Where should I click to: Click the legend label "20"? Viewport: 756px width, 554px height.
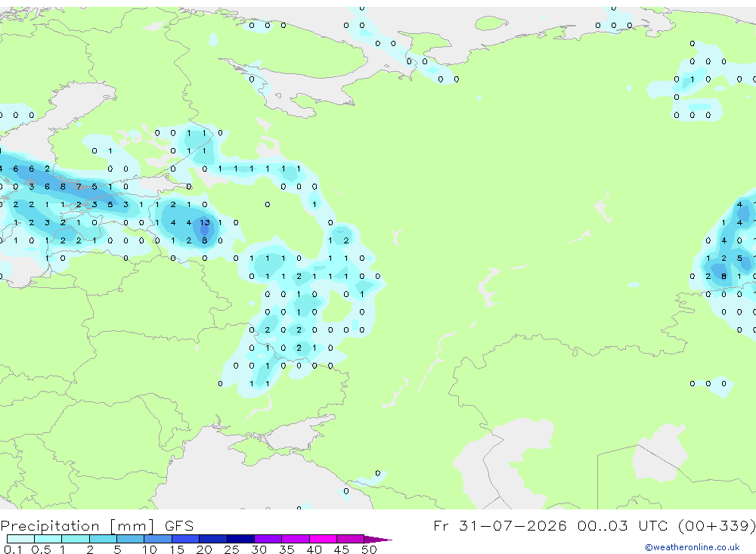(204, 549)
